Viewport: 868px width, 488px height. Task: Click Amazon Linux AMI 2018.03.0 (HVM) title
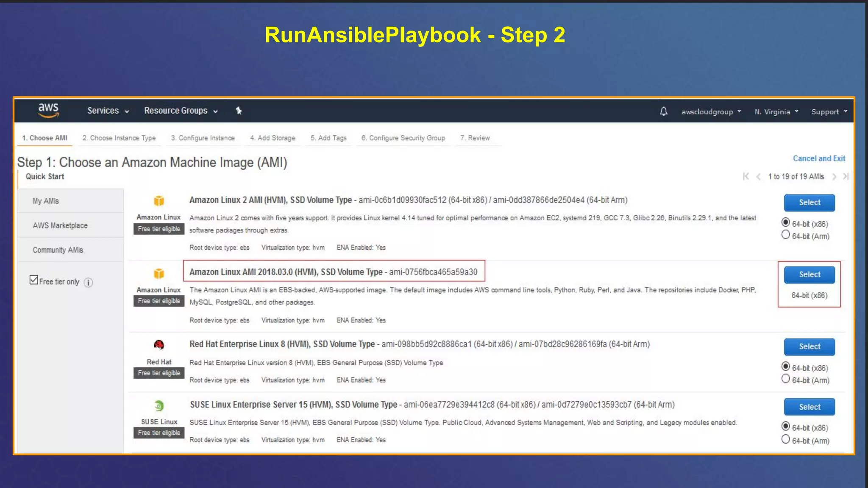pos(286,272)
